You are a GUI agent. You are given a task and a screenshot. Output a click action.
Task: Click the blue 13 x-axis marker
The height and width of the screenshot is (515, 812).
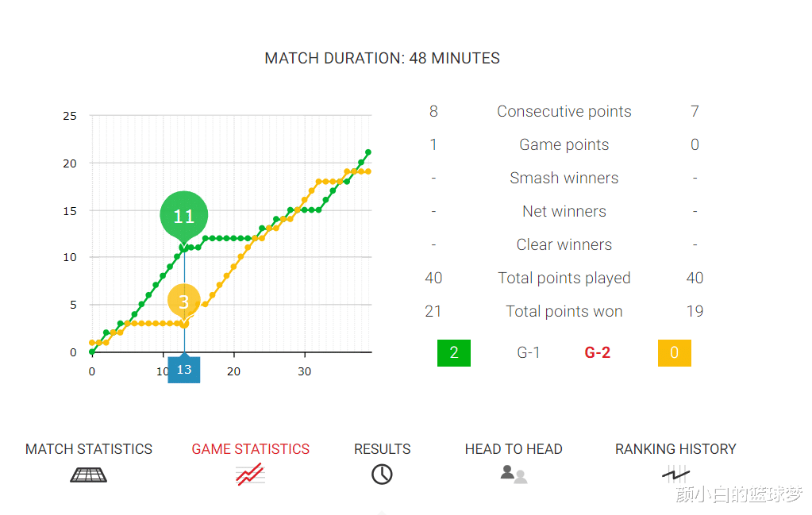(x=184, y=370)
